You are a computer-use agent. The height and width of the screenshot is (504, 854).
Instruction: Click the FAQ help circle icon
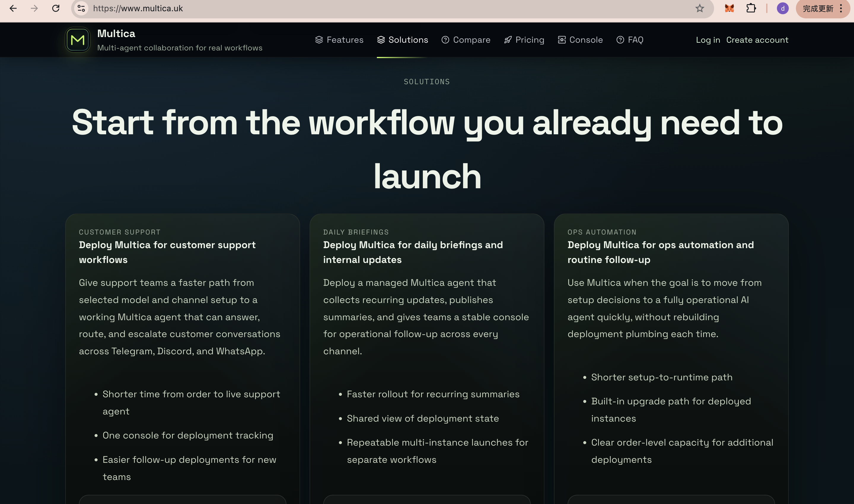[x=620, y=40]
